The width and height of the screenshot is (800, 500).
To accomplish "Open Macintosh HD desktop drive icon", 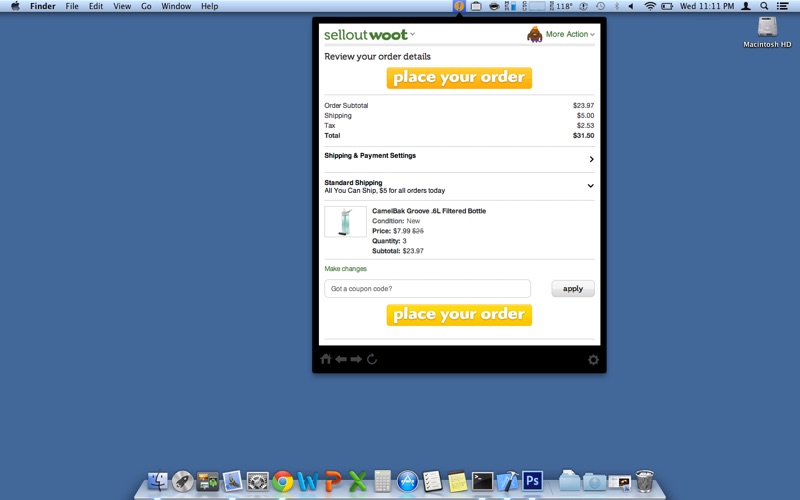I will point(767,32).
